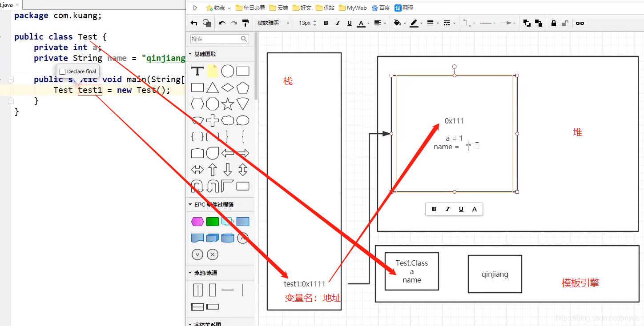Image resolution: width=644 pixels, height=326 pixels.
Task: Click the back arrow at toolbar start
Action: click(x=194, y=23)
